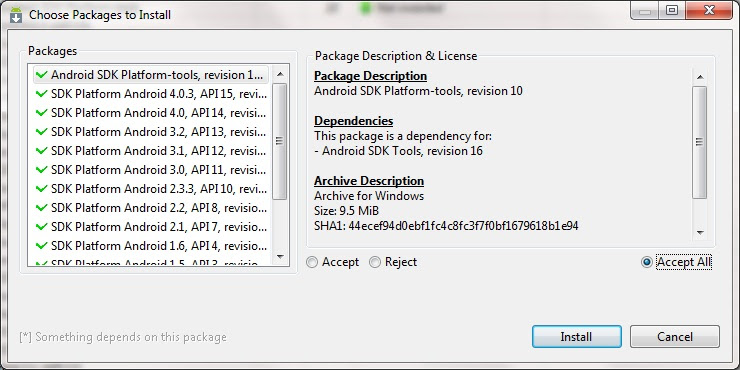Image resolution: width=740 pixels, height=370 pixels.
Task: Click green checkmark for Android 2.3.3 API 10
Action: [x=42, y=189]
